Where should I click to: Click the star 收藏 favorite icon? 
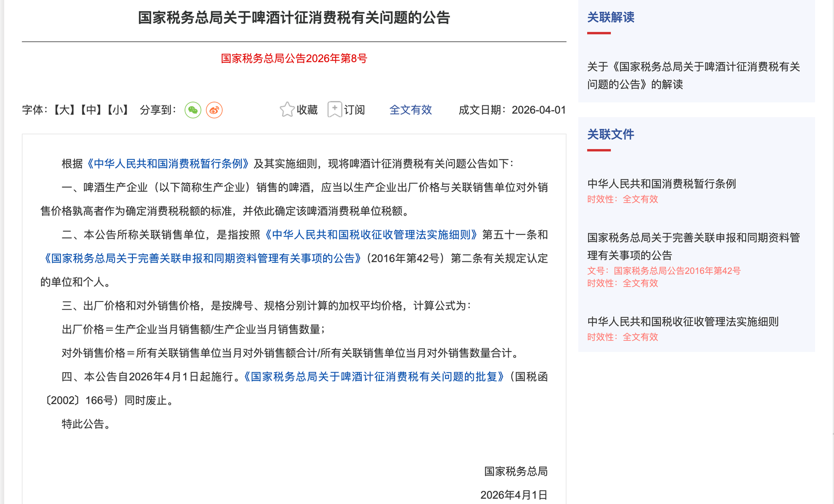[x=287, y=109]
